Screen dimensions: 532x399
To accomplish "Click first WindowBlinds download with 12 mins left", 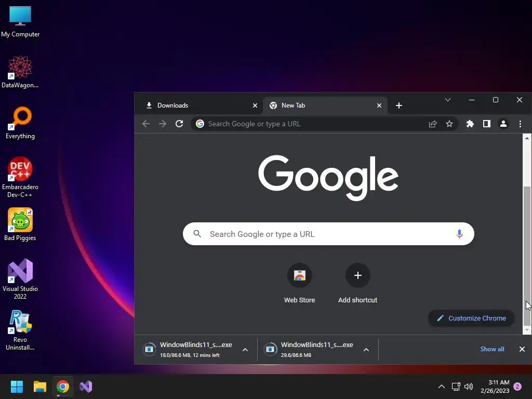I will 191,350.
